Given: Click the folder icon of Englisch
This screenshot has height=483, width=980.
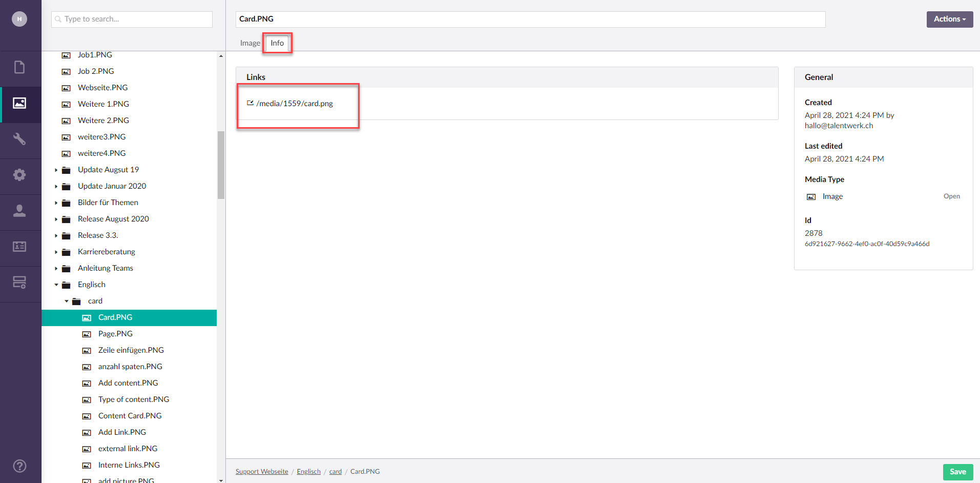Looking at the screenshot, I should (x=66, y=285).
